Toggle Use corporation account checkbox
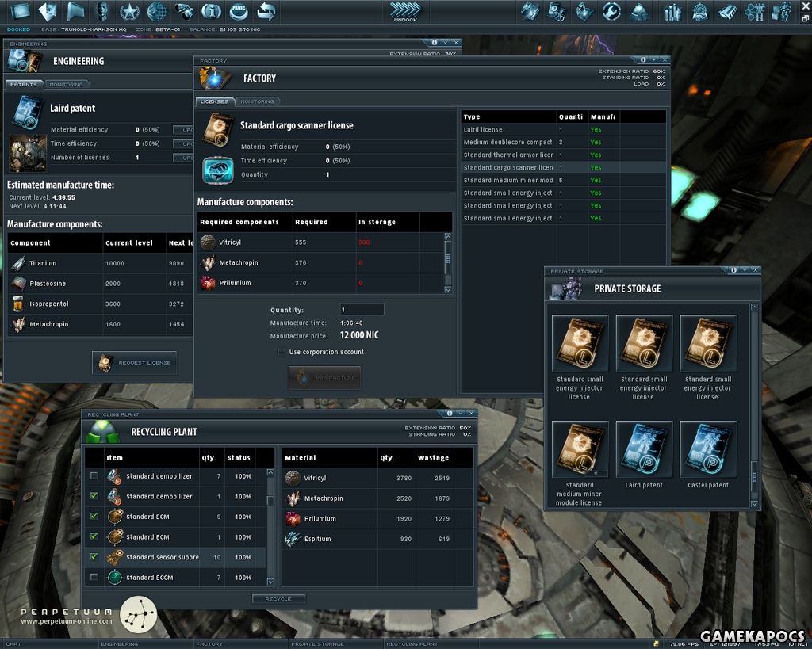 282,352
